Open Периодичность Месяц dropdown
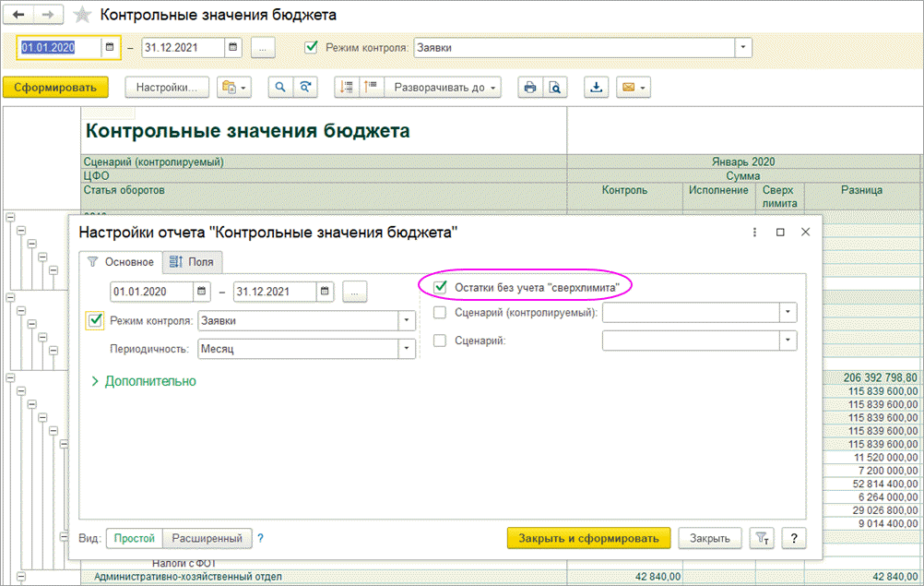Viewport: 924px width, 586px height. tap(407, 349)
